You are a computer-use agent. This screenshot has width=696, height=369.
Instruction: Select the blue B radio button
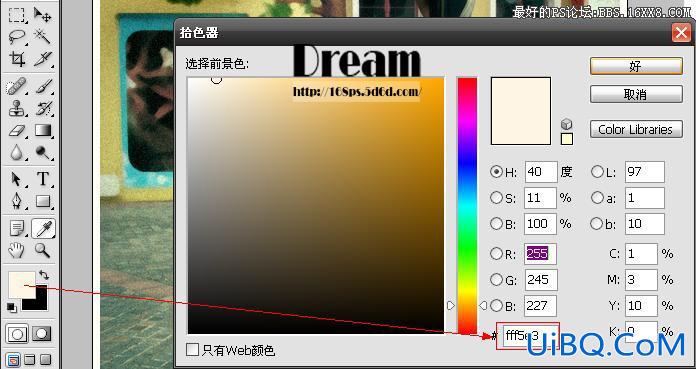[x=496, y=305]
